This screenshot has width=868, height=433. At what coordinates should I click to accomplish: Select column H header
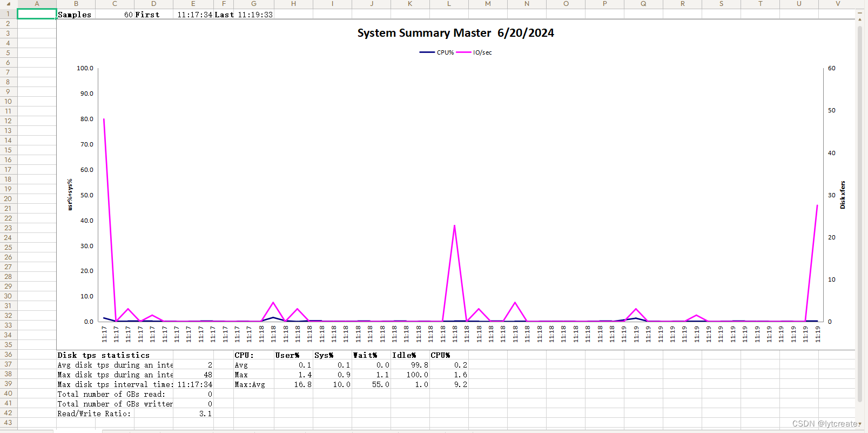pos(293,4)
